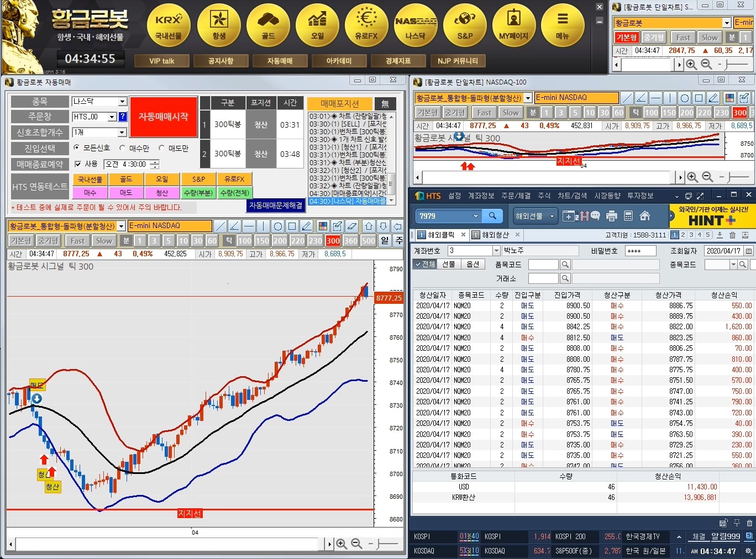Screen dimensions: 756x559
Task: Click the green 수량(전체) button
Action: 234,193
